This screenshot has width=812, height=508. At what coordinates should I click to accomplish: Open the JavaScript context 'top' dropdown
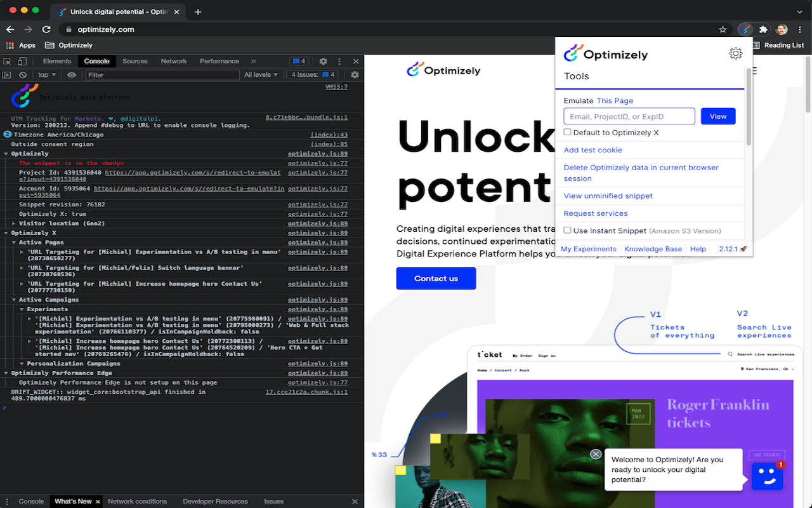tap(47, 75)
